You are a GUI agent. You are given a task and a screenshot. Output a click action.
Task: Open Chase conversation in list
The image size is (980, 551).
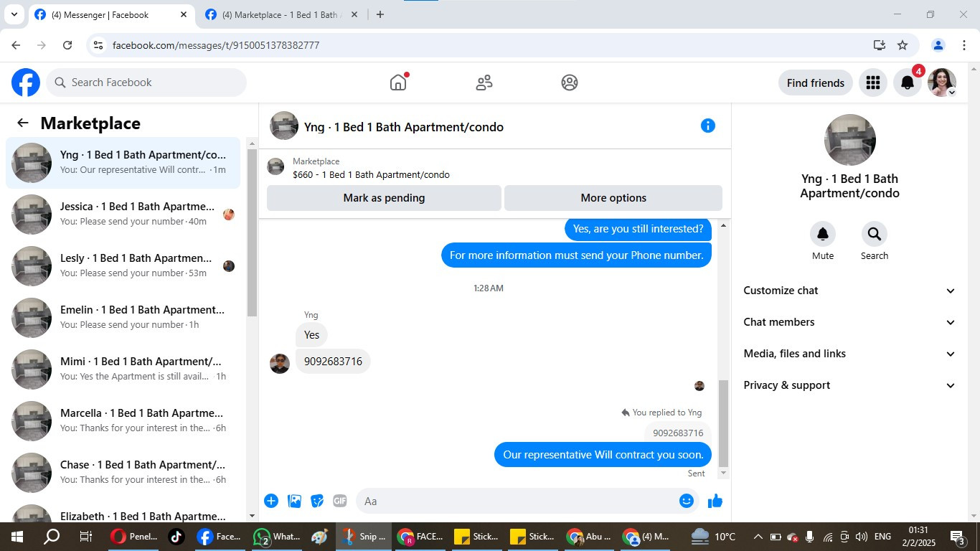(x=123, y=473)
